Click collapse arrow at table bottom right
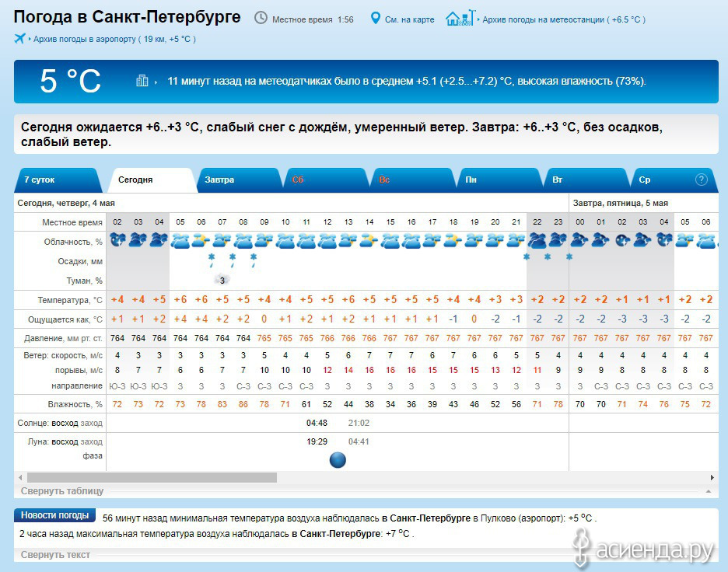Viewport: 728px width, 572px height. click(709, 491)
